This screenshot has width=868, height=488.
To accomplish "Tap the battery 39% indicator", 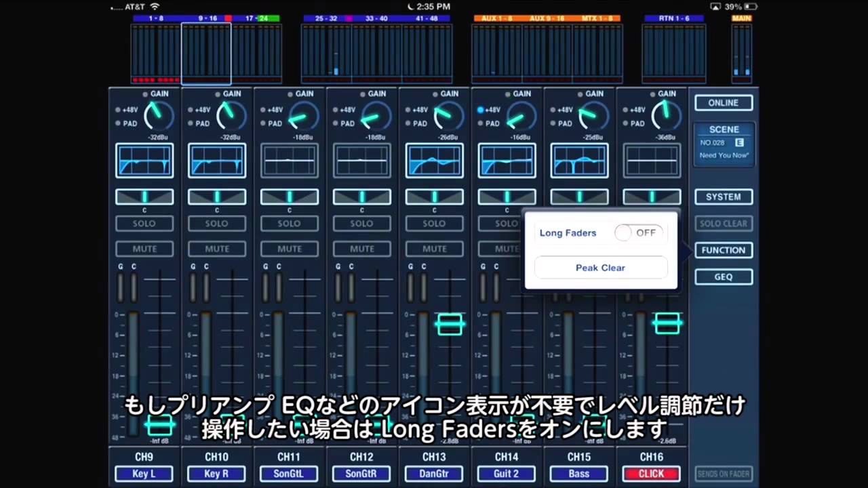I will 741,7.
